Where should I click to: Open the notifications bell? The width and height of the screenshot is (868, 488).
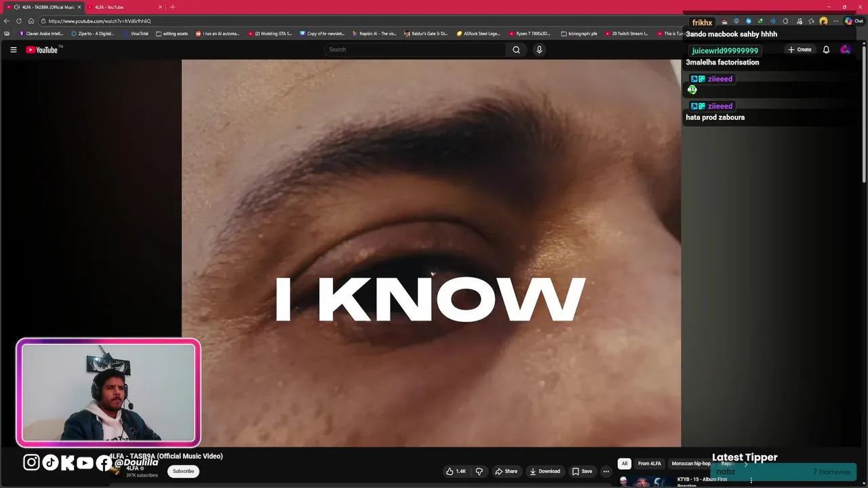826,49
